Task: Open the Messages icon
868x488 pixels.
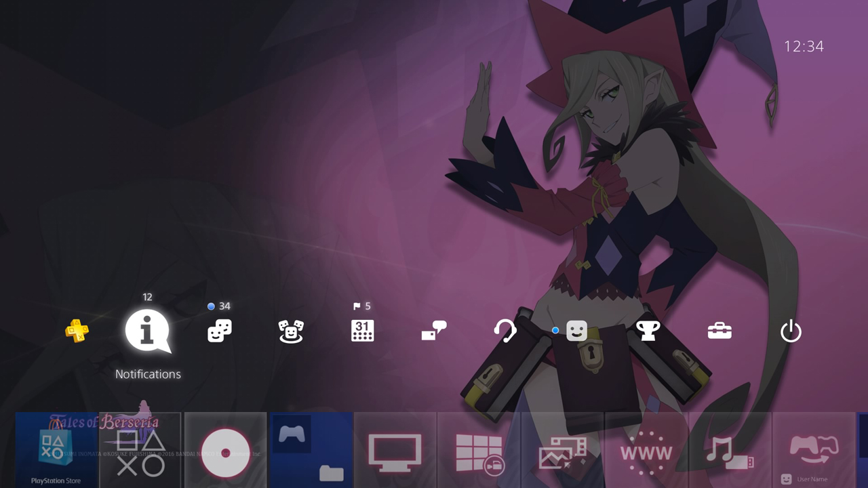Action: [434, 331]
